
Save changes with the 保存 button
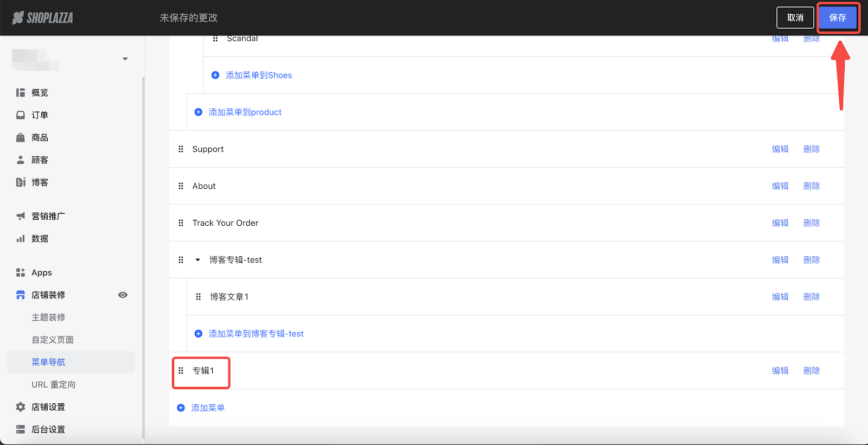tap(838, 18)
